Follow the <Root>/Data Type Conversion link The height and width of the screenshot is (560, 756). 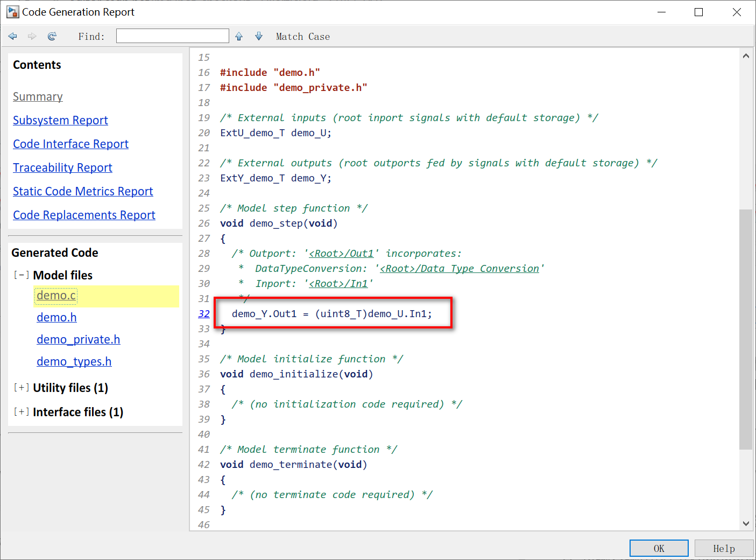pos(460,269)
